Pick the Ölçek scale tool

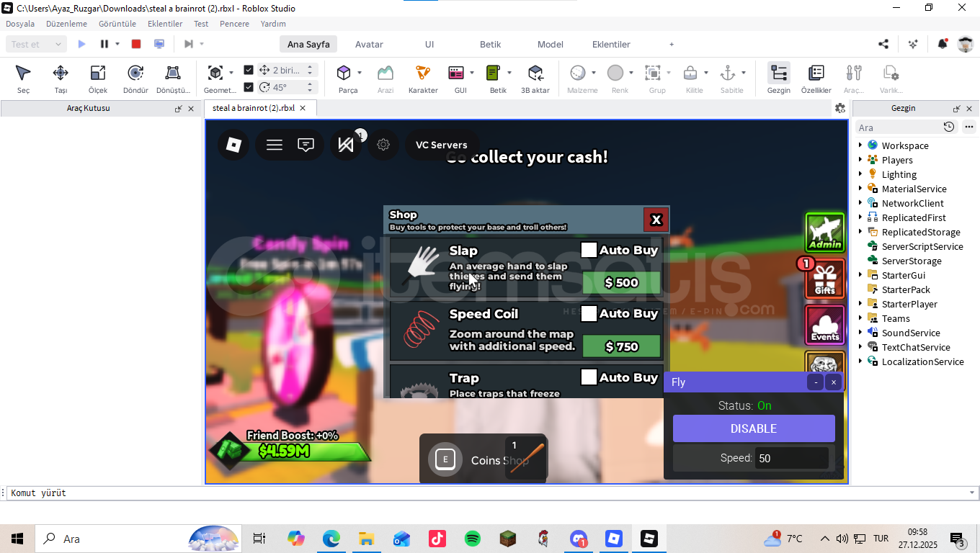click(98, 79)
